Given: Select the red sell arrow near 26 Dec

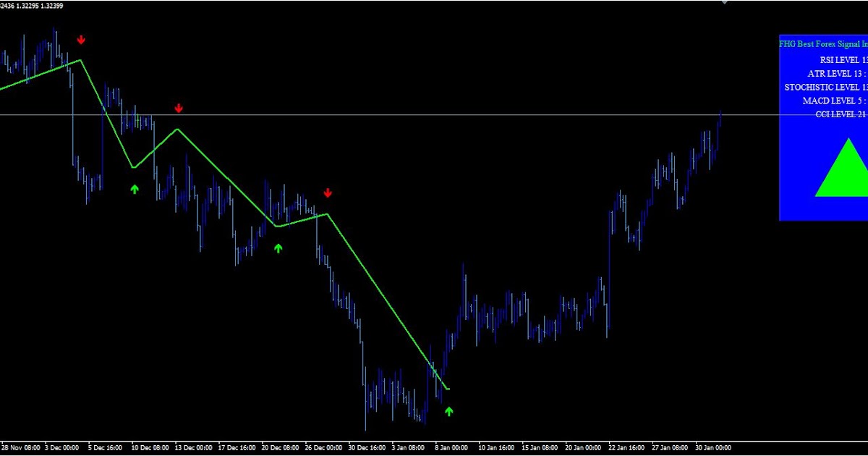Looking at the screenshot, I should pos(328,193).
